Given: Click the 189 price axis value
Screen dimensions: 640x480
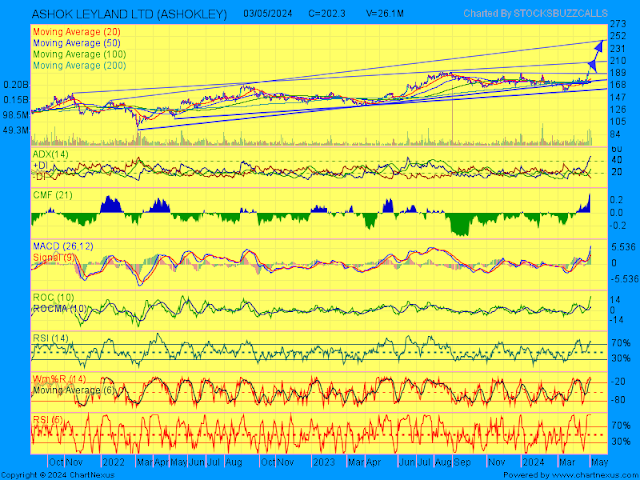Looking at the screenshot, I should coord(618,73).
